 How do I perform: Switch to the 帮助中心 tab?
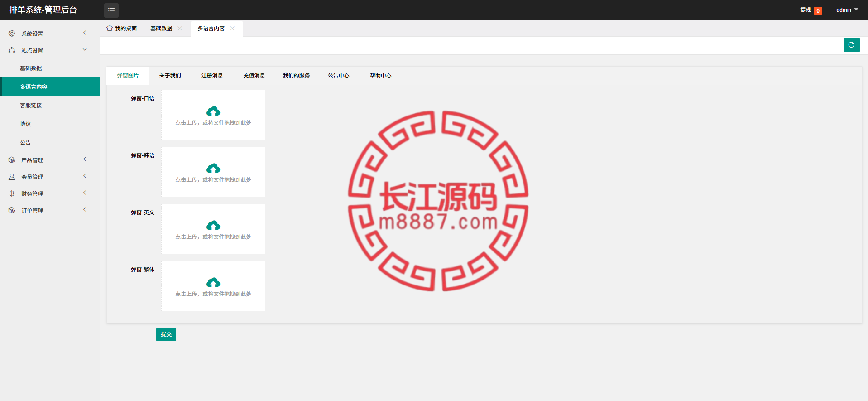pos(380,76)
